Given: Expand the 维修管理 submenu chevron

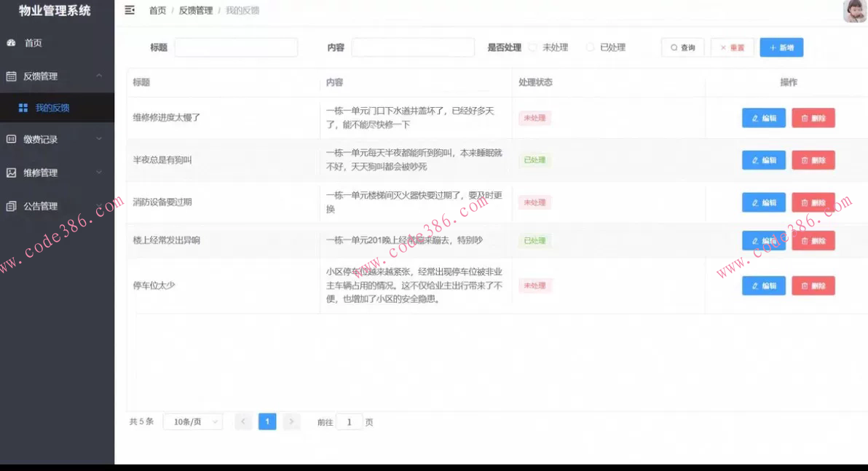Looking at the screenshot, I should [99, 172].
